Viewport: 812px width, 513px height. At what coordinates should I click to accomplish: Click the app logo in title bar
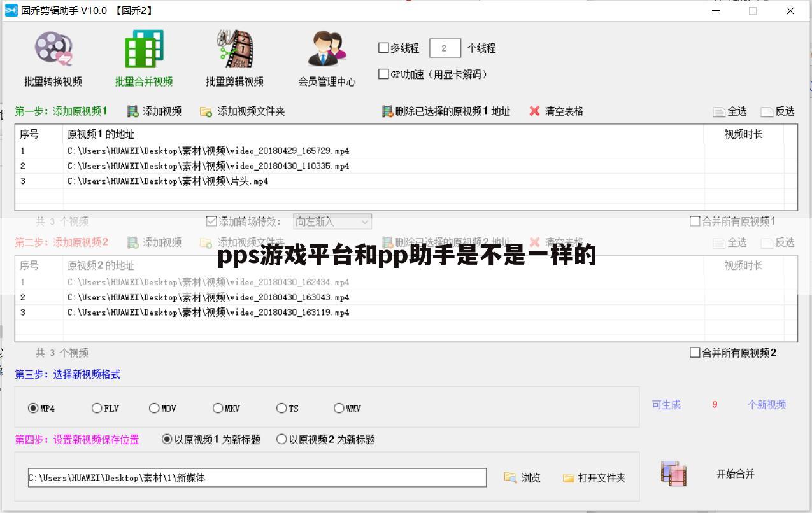(11, 10)
